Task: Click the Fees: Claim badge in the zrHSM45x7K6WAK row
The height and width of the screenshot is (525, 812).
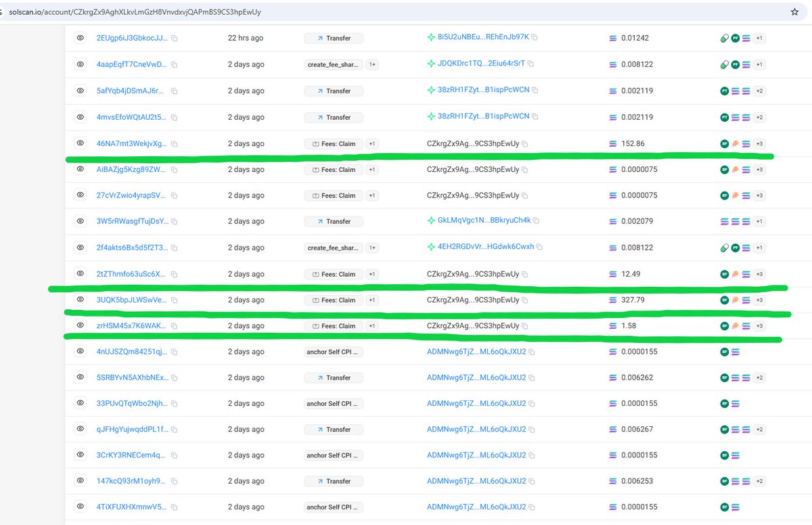Action: (x=334, y=326)
